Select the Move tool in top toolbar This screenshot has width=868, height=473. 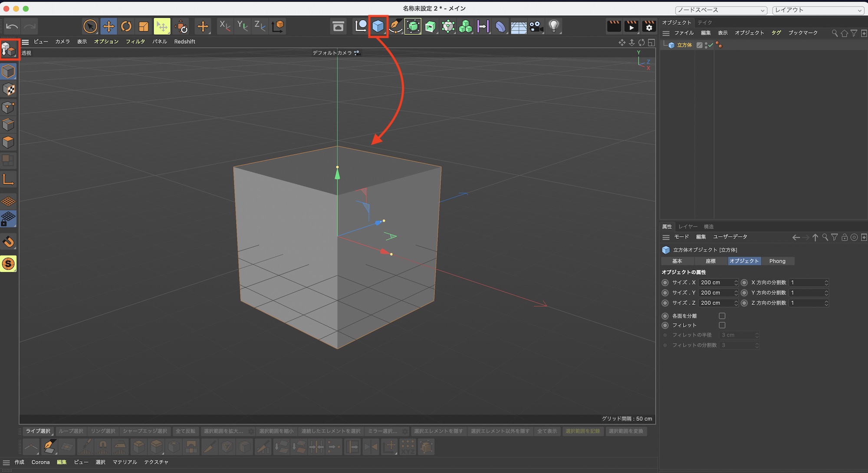click(x=108, y=26)
